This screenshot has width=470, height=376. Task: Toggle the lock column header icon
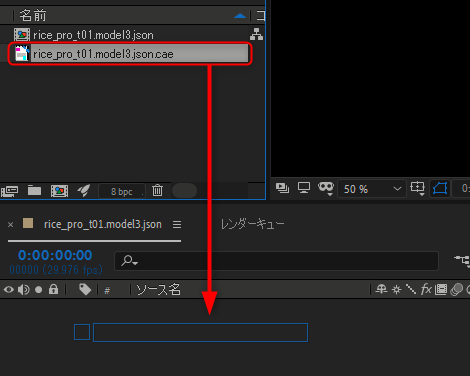point(53,289)
